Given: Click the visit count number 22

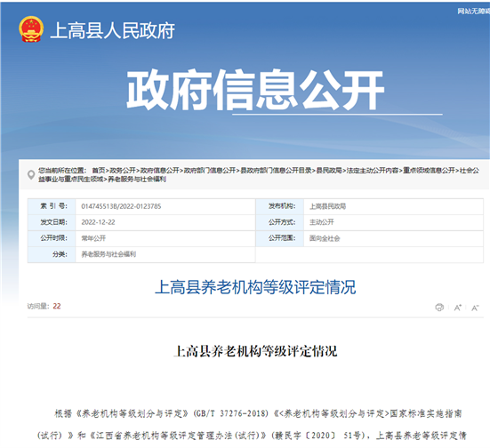Looking at the screenshot, I should (57, 306).
